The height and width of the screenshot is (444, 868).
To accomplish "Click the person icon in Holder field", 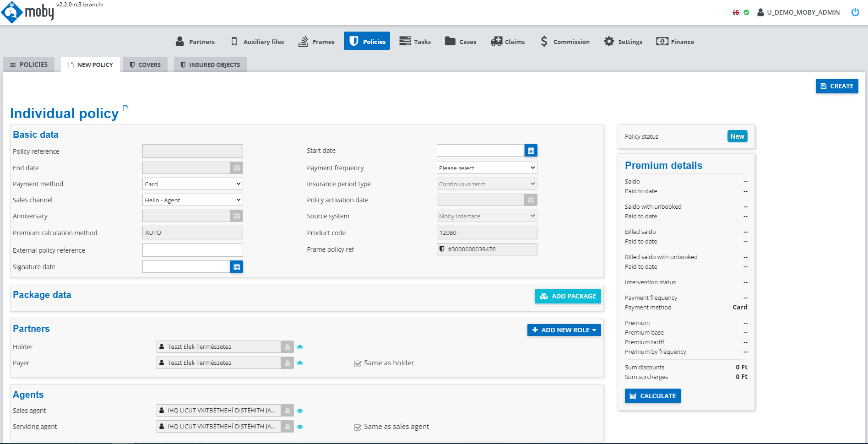I will 287,347.
